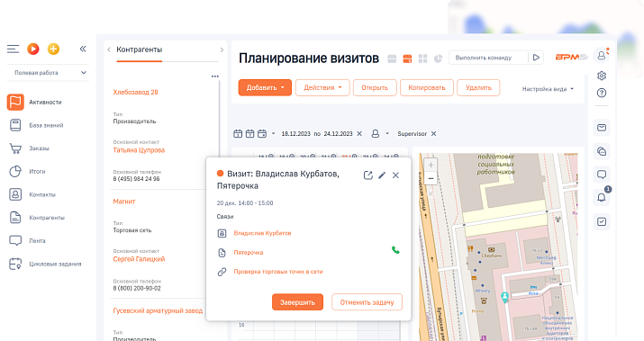Collapse the left sidebar with double chevron
The width and height of the screenshot is (644, 341).
tap(83, 49)
